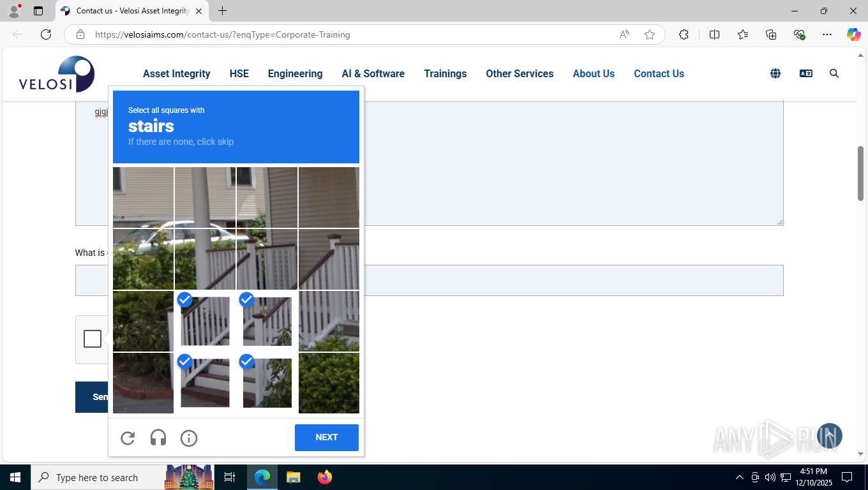Open File Explorer from taskbar

tap(293, 477)
